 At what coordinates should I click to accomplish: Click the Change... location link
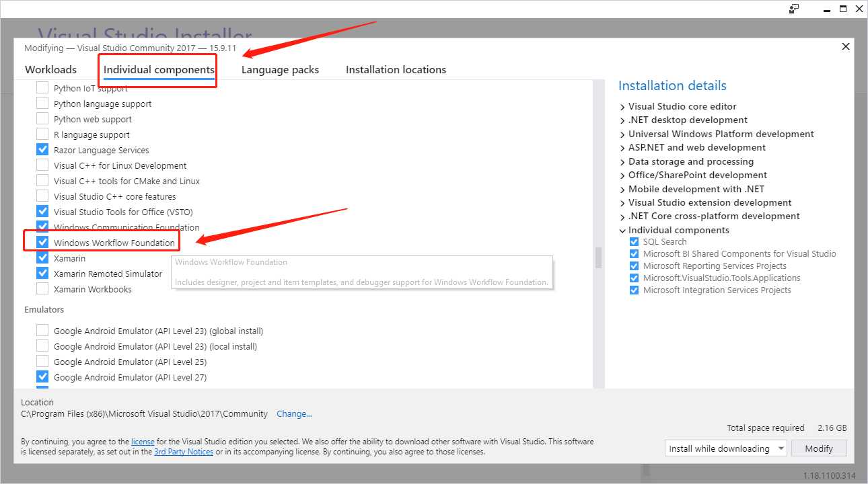[294, 413]
